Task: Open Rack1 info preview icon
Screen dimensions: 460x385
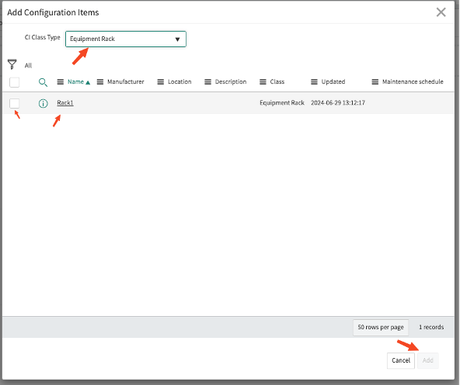Action: [x=43, y=103]
